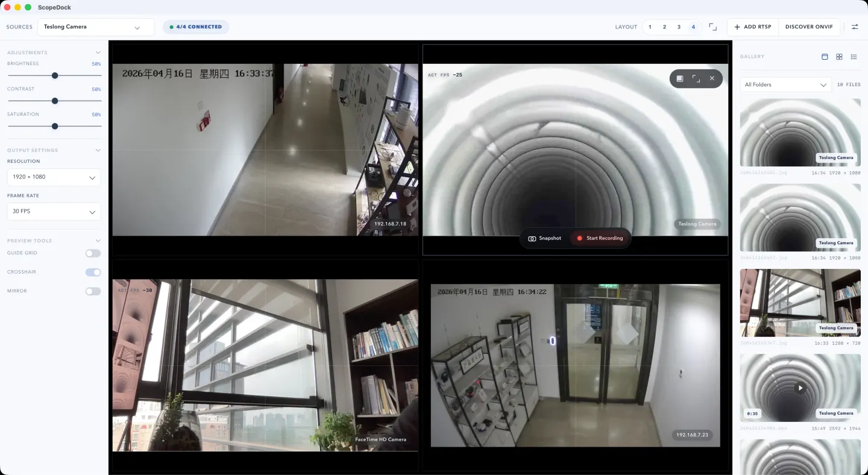
Task: Select layout 3
Action: coord(679,27)
